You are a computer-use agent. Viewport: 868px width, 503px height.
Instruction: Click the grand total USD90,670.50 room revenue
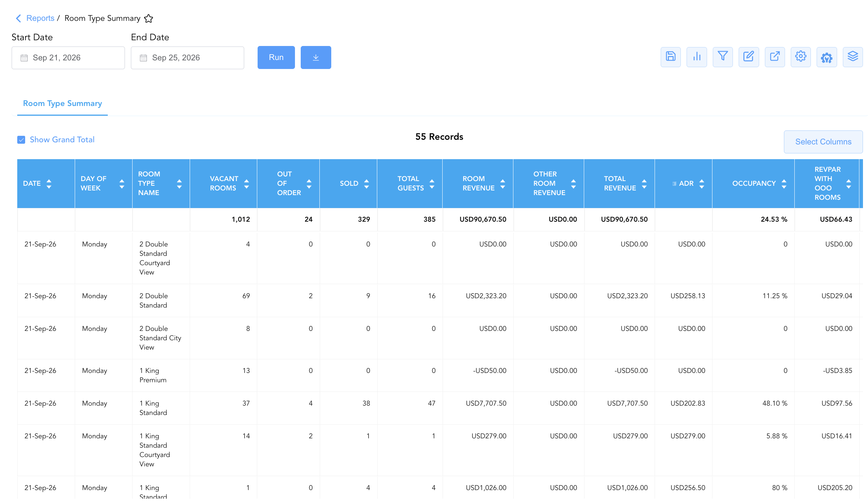click(x=483, y=219)
